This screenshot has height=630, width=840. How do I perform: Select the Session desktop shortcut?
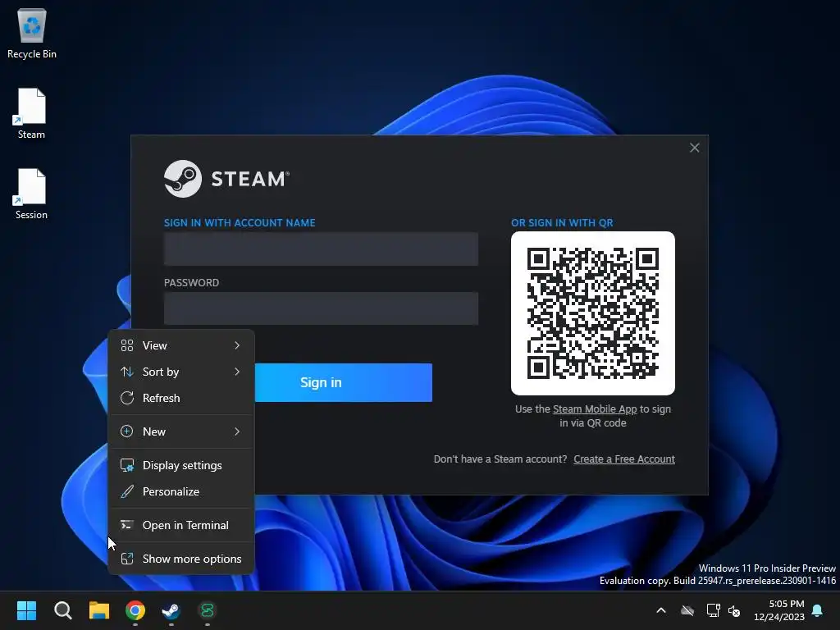(x=32, y=194)
